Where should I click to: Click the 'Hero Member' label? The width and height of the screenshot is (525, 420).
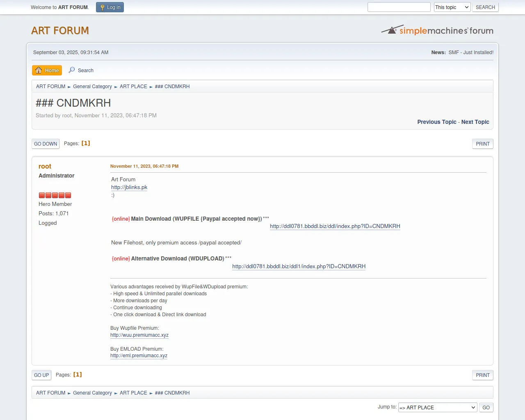[55, 204]
